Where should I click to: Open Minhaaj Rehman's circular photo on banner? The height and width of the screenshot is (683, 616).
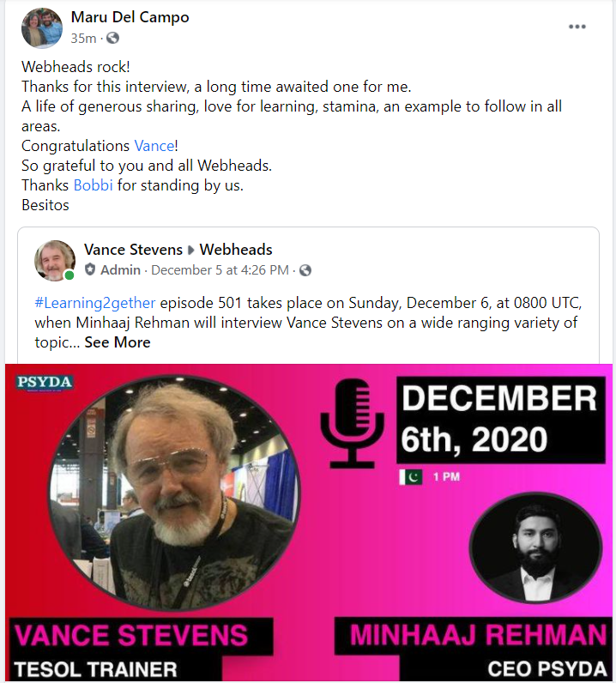click(x=536, y=548)
